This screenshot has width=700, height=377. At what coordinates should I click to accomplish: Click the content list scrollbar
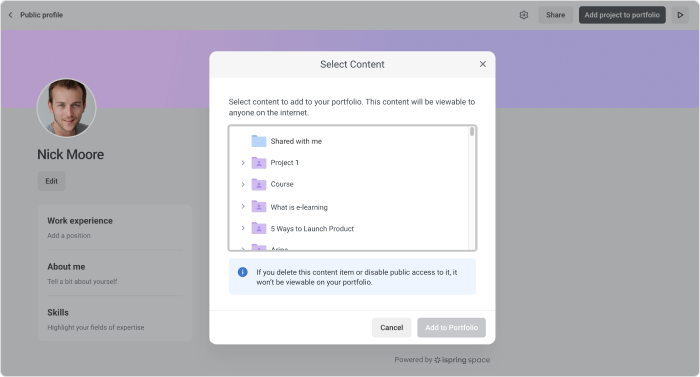click(x=472, y=131)
